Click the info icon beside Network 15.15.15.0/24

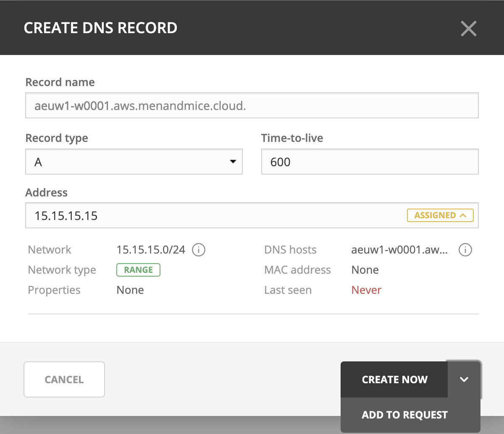pyautogui.click(x=199, y=250)
